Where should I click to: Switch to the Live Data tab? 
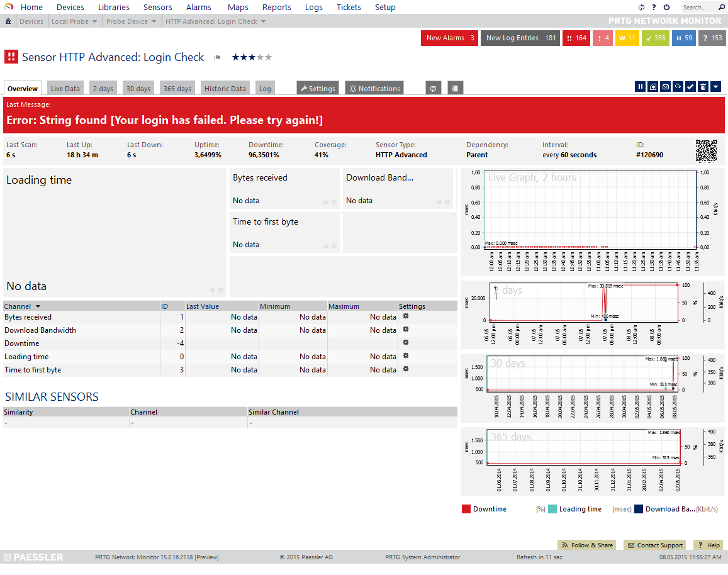[65, 88]
